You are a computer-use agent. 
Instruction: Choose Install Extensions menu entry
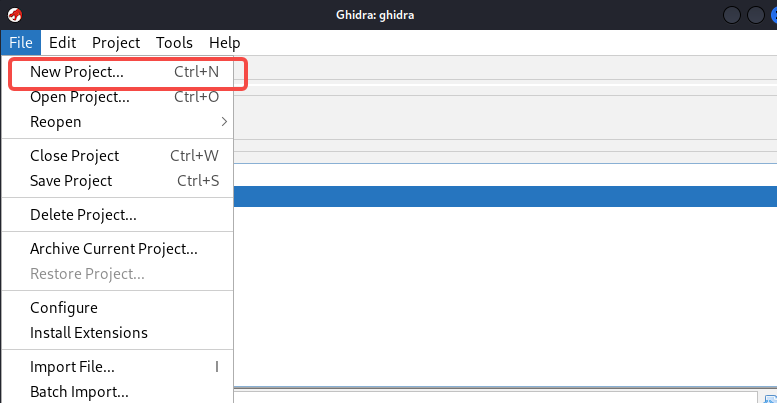pyautogui.click(x=117, y=333)
